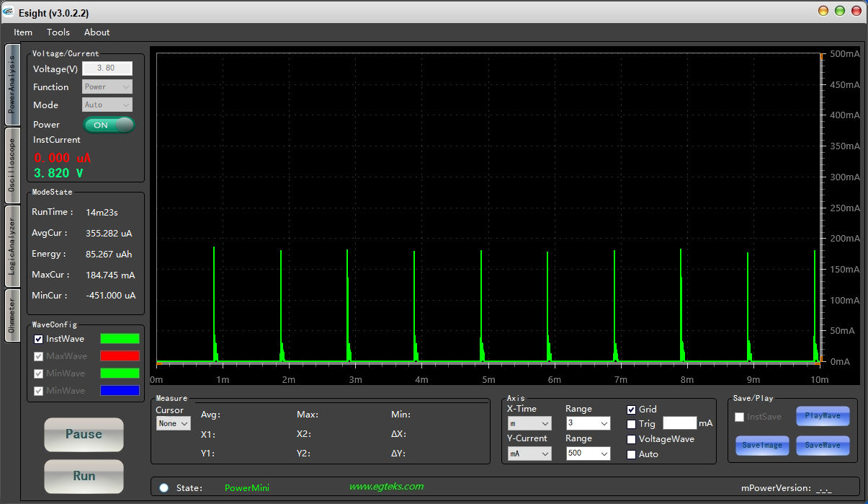The height and width of the screenshot is (504, 868).
Task: Open the Tools menu
Action: click(x=58, y=32)
